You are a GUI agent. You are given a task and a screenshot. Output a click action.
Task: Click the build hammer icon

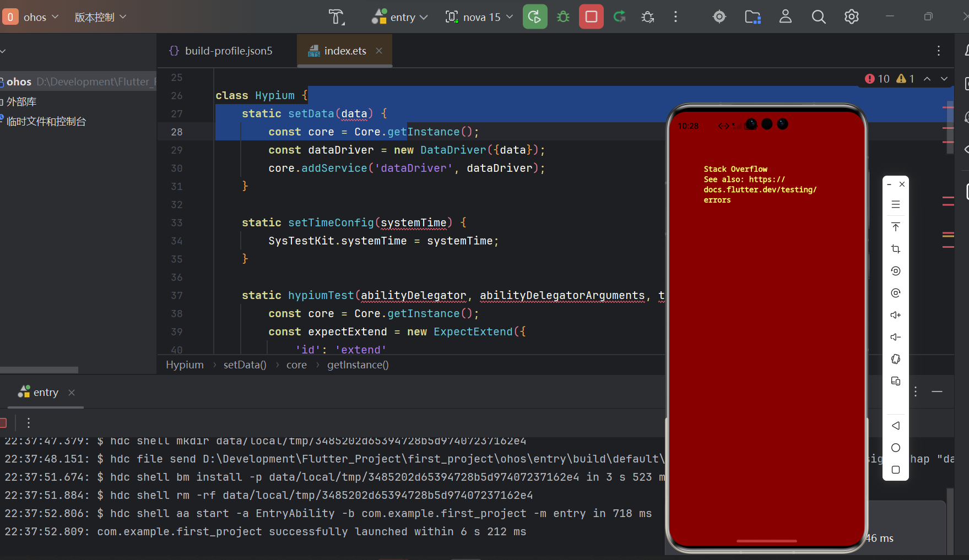pos(336,17)
